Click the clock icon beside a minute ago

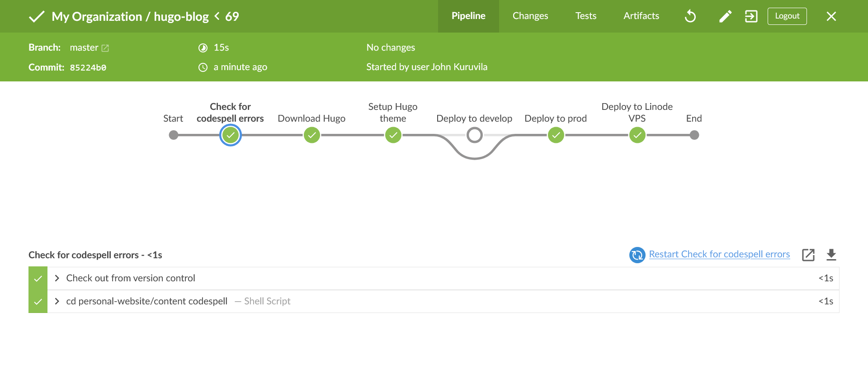(x=203, y=67)
